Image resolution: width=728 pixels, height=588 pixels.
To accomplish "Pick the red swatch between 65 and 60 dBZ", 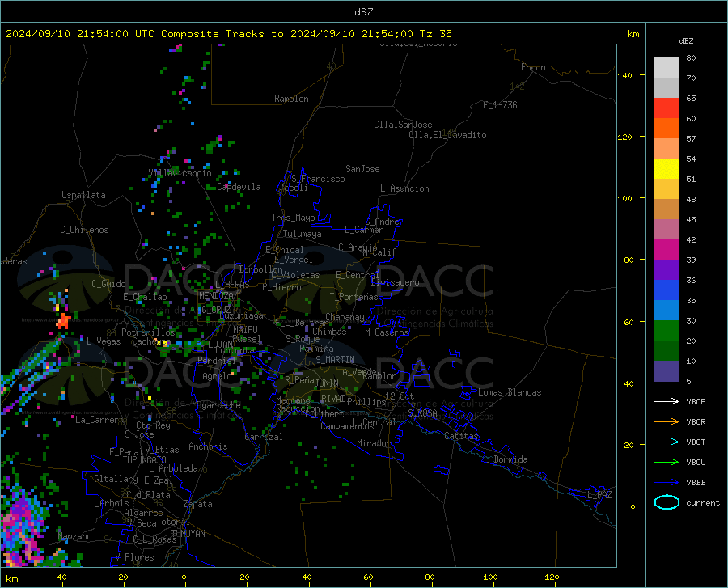I will 667,108.
